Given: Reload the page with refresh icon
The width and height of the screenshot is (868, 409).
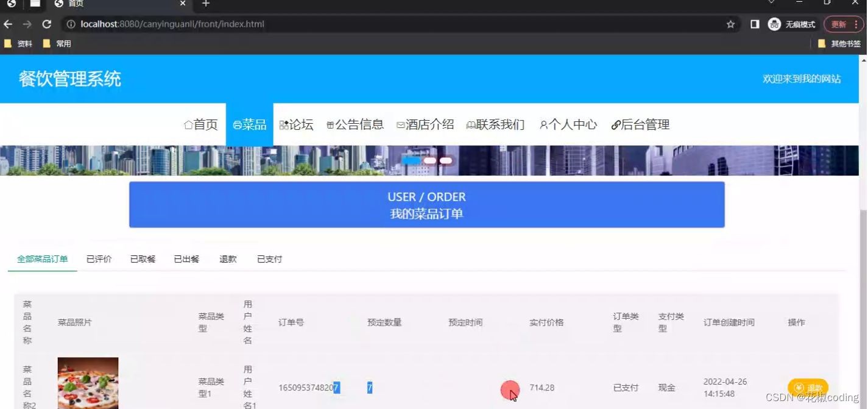Looking at the screenshot, I should [46, 24].
